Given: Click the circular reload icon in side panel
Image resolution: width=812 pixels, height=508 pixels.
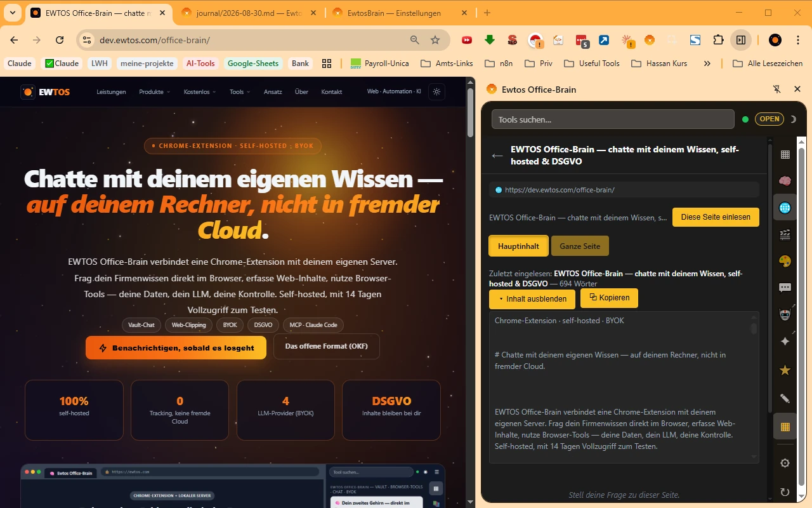Looking at the screenshot, I should [x=785, y=492].
